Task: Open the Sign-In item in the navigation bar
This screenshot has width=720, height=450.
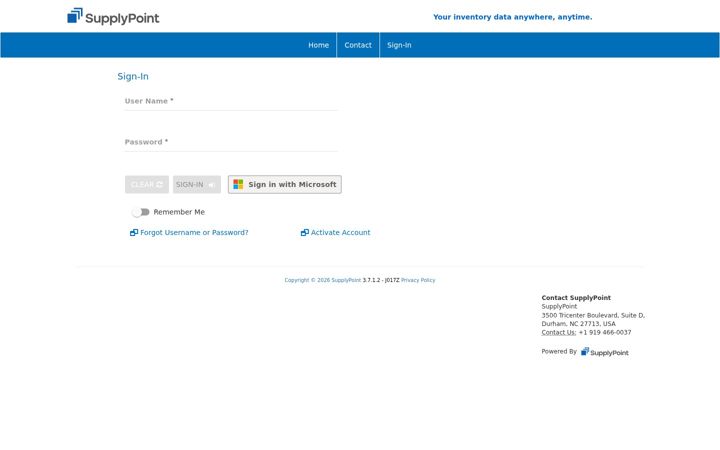Action: point(399,45)
